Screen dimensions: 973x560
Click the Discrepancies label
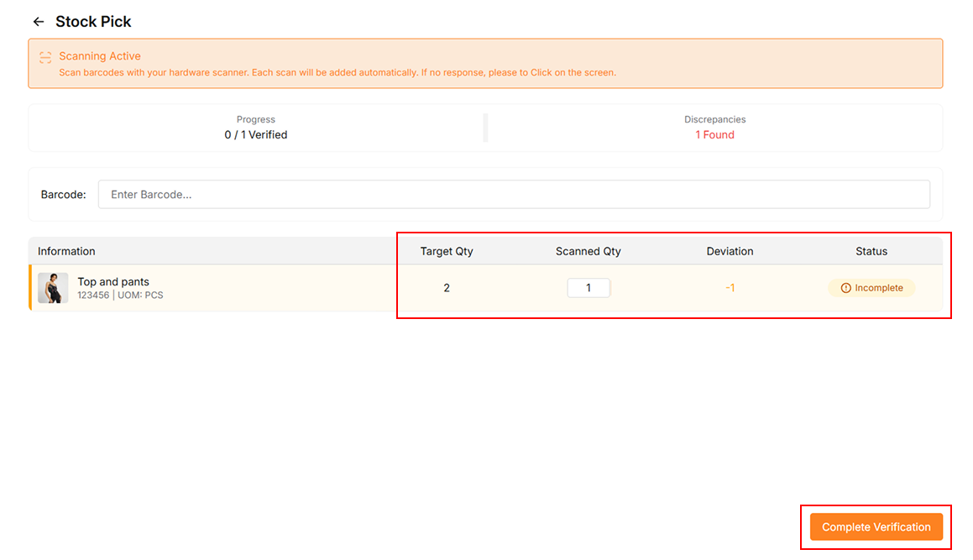[x=715, y=119]
